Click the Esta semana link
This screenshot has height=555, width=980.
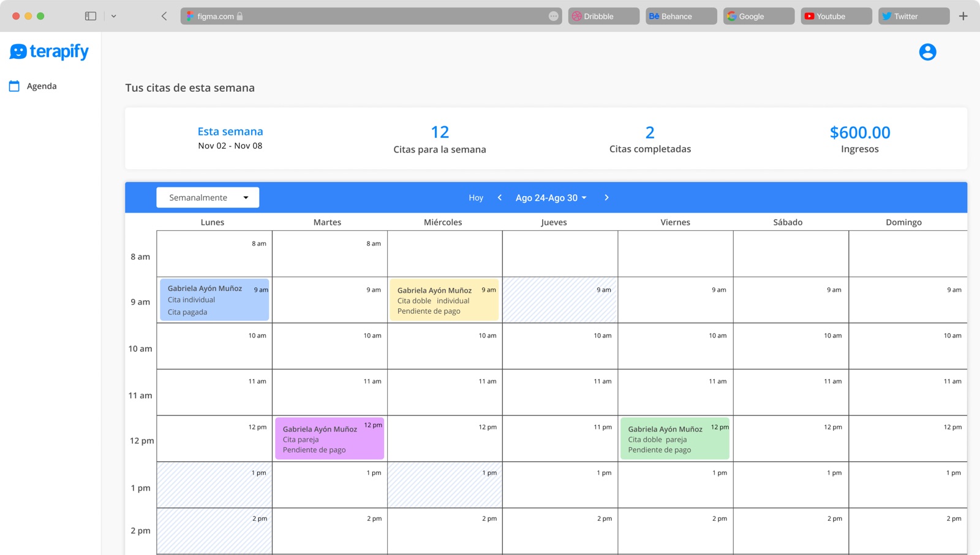pos(230,131)
